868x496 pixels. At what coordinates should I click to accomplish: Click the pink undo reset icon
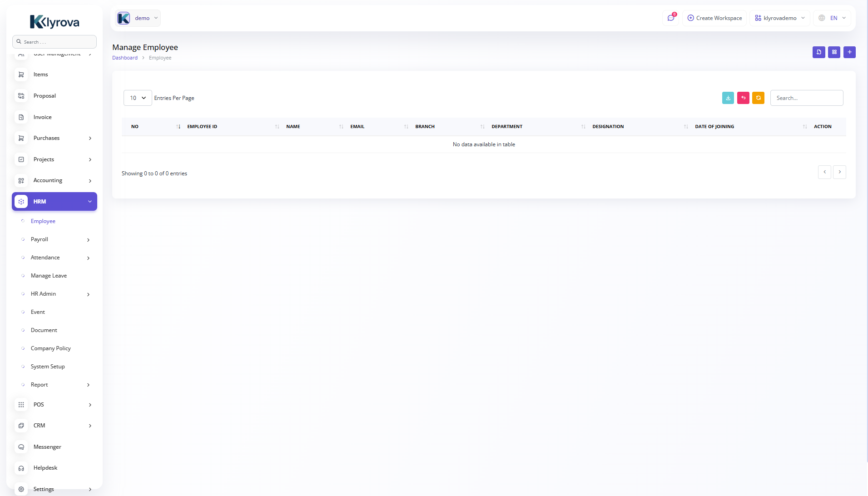(x=743, y=98)
